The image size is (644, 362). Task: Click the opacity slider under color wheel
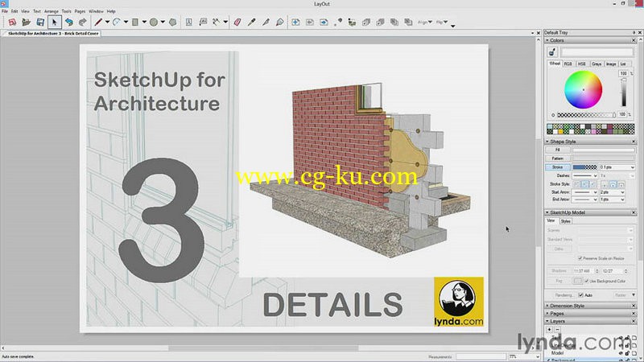[586, 115]
